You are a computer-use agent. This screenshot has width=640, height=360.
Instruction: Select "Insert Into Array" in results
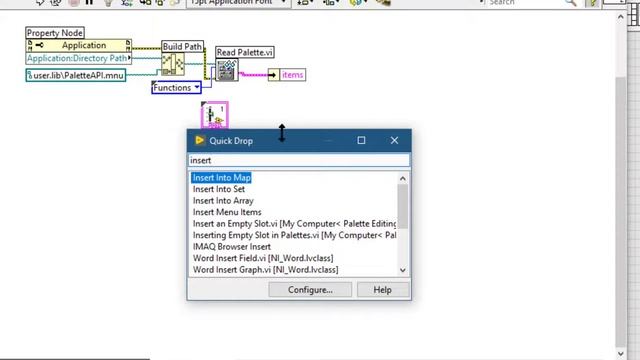coord(223,200)
